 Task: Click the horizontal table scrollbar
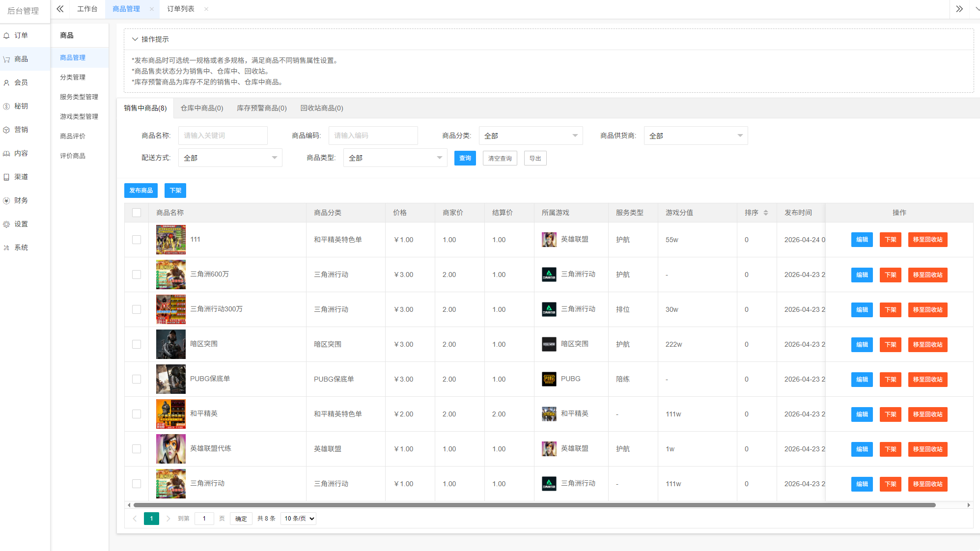pos(534,505)
